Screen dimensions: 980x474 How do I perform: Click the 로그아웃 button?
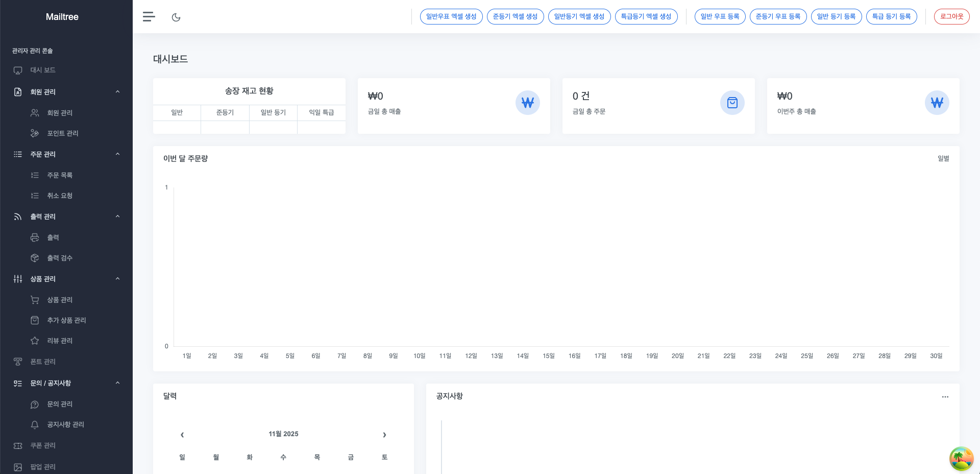[x=951, y=16]
